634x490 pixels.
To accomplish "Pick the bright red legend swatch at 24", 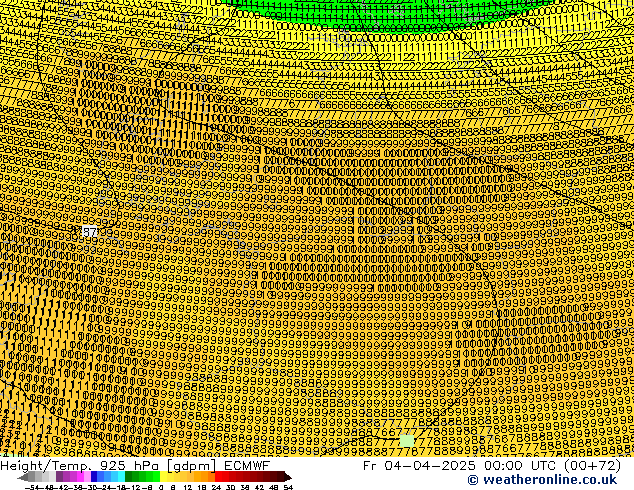I will (x=218, y=476).
